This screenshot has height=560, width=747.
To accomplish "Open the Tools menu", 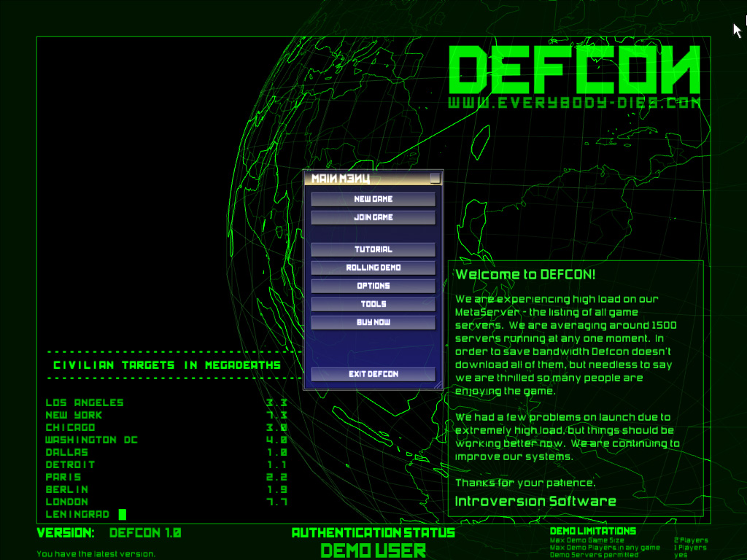I will [373, 304].
